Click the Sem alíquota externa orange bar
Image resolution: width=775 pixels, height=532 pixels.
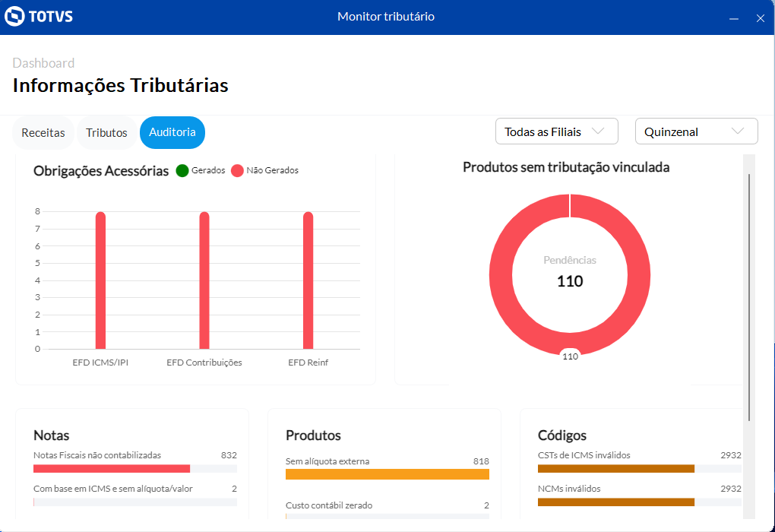click(x=387, y=474)
